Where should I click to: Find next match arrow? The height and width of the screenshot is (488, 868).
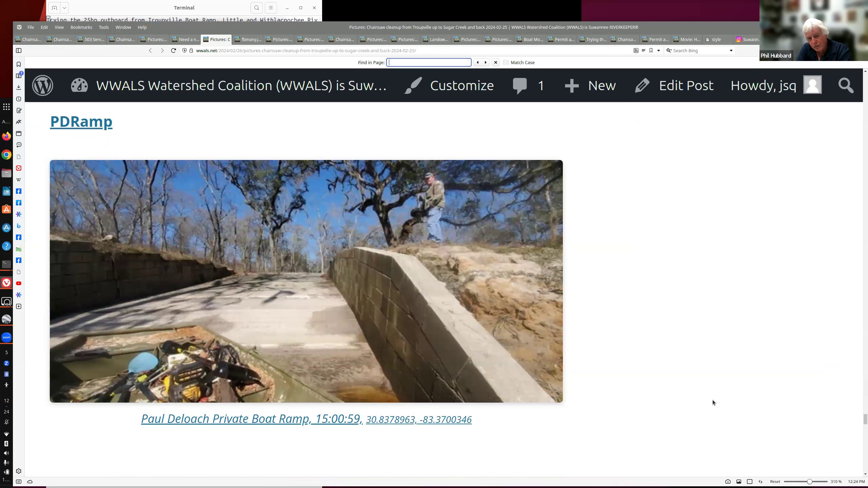pyautogui.click(x=486, y=62)
